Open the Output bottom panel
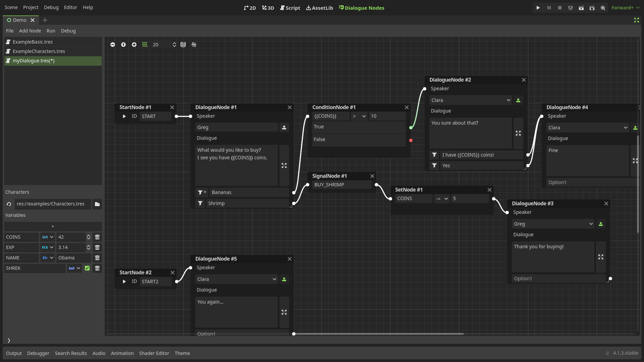This screenshot has width=644, height=362. click(x=14, y=353)
